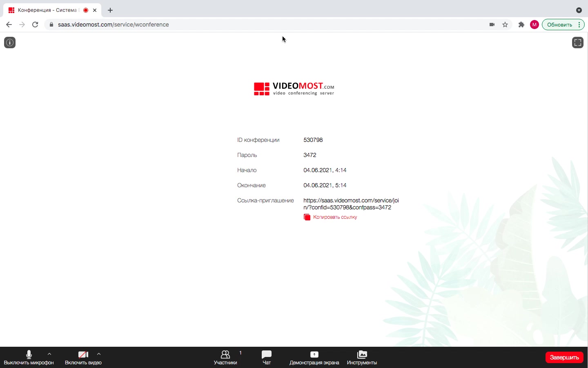Click the VideoMost logo
588x368 pixels.
294,89
